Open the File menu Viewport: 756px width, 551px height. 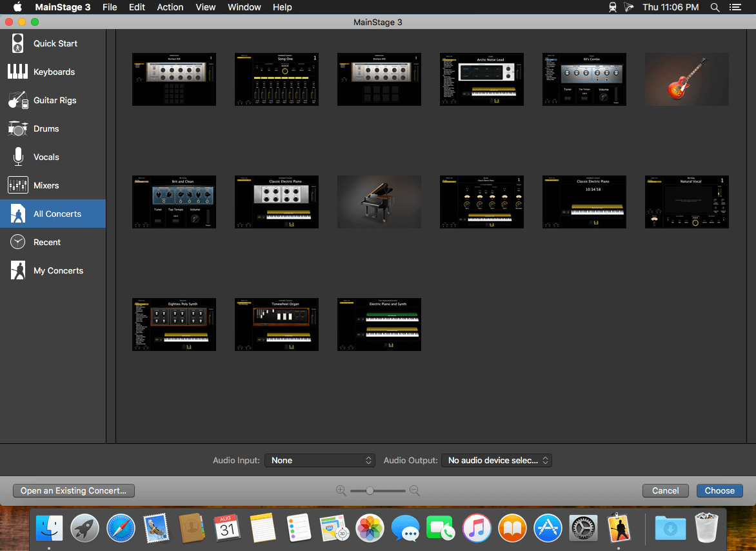[110, 7]
